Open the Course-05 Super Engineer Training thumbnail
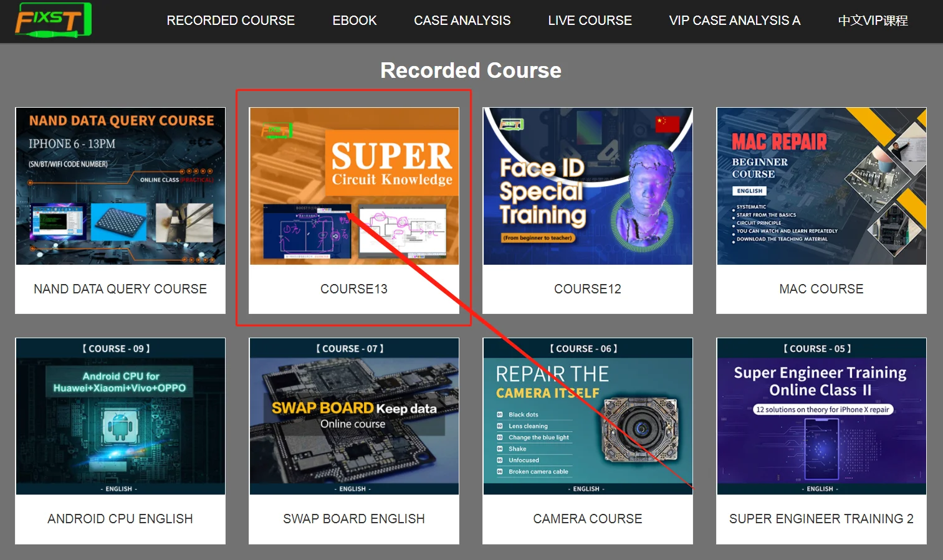This screenshot has width=943, height=560. 821,416
